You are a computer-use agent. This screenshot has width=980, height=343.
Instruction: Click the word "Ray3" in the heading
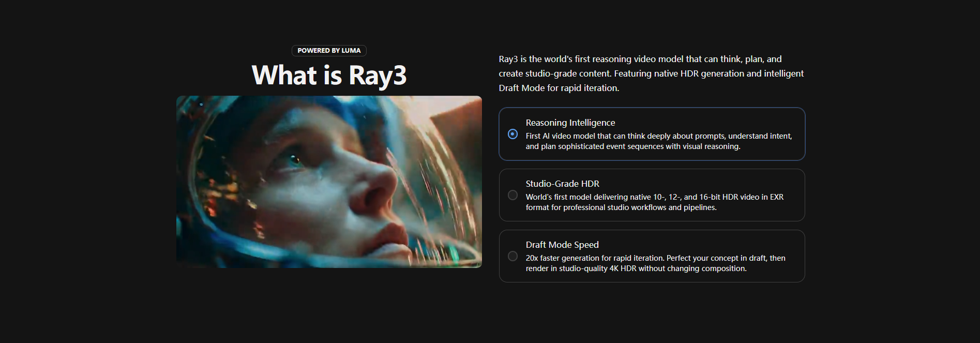point(378,76)
